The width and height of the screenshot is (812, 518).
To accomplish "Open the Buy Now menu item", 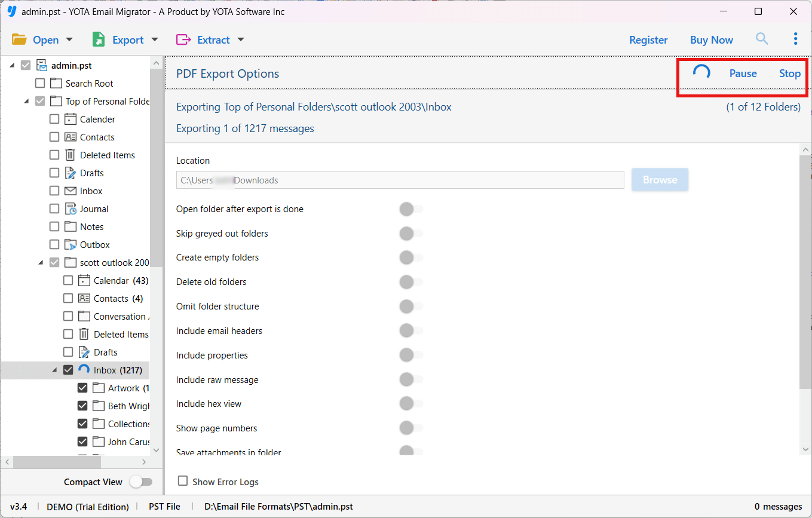I will (711, 39).
